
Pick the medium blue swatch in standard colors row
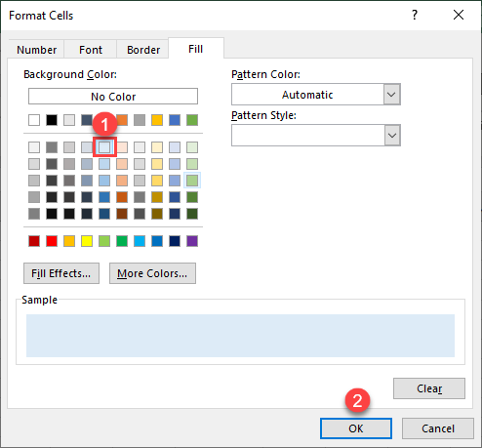coord(157,241)
